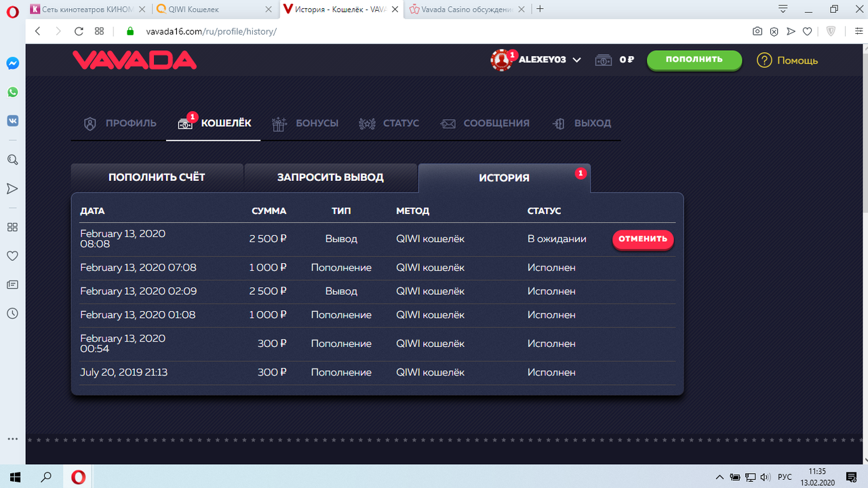
Task: Open Windows taskbar search
Action: (46, 477)
